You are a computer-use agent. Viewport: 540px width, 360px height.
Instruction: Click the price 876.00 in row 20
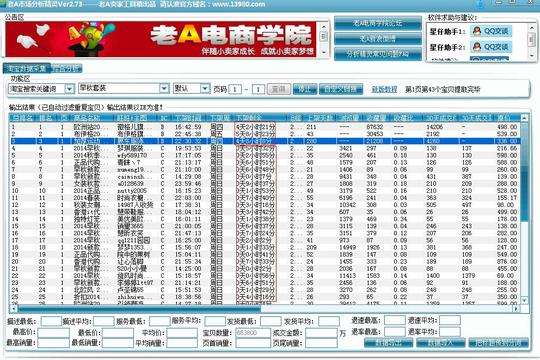(507, 261)
